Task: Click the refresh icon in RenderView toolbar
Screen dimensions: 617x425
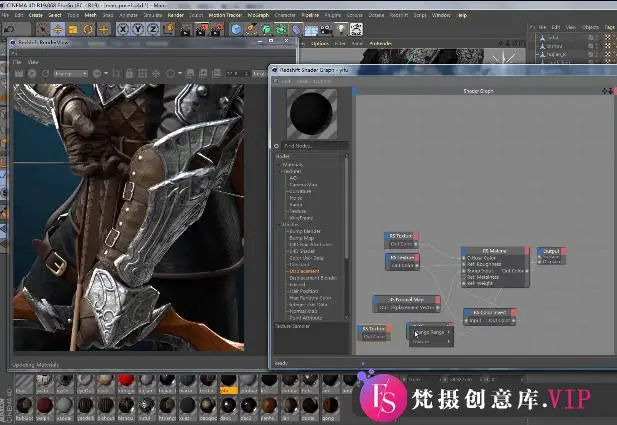Action: tap(45, 74)
